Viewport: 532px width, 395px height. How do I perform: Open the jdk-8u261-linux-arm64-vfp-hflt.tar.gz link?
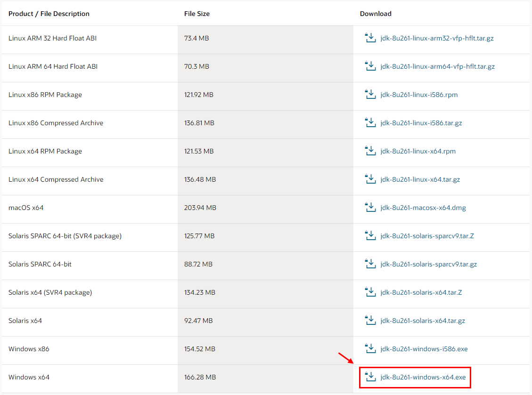[437, 66]
